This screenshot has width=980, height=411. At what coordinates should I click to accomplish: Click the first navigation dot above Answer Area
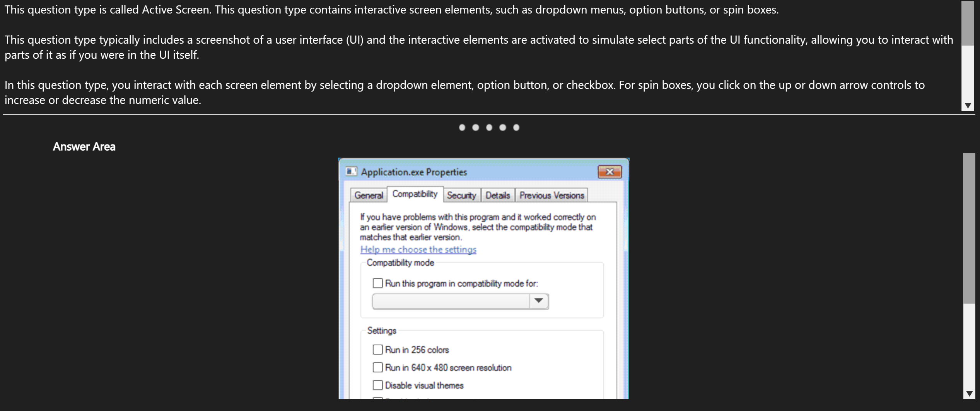click(462, 127)
